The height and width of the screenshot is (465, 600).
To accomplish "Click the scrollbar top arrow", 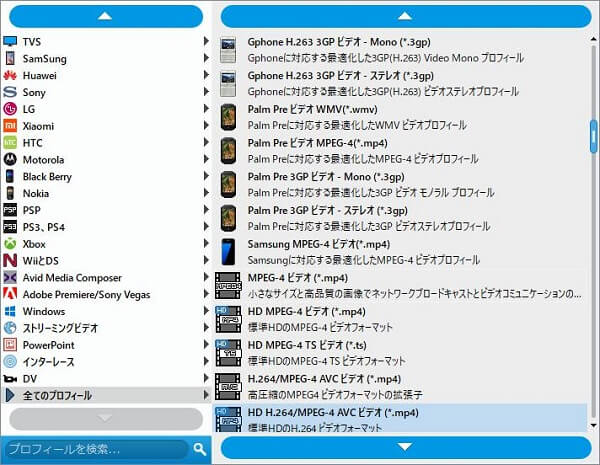I will [593, 39].
